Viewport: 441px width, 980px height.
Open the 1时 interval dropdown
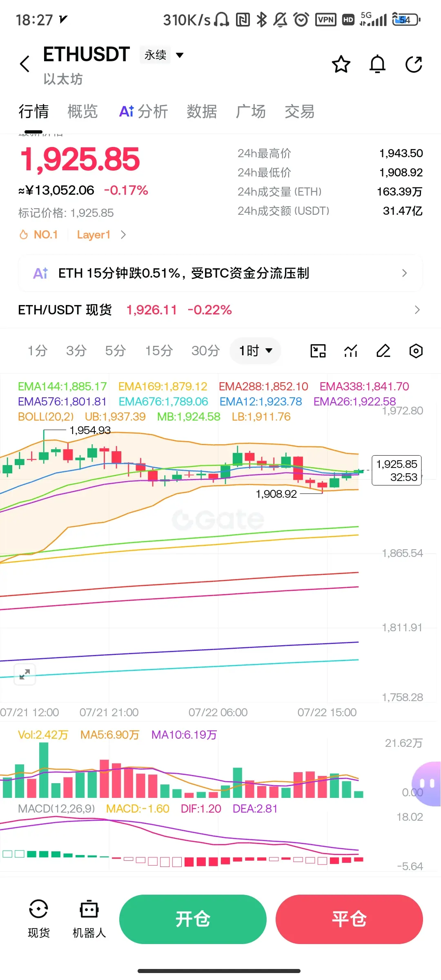pyautogui.click(x=256, y=350)
